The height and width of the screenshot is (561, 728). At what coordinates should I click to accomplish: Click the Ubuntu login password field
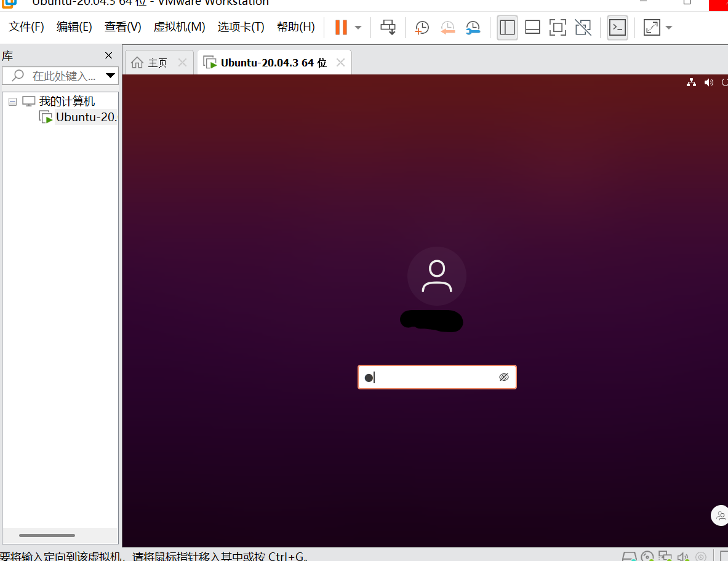coord(437,377)
